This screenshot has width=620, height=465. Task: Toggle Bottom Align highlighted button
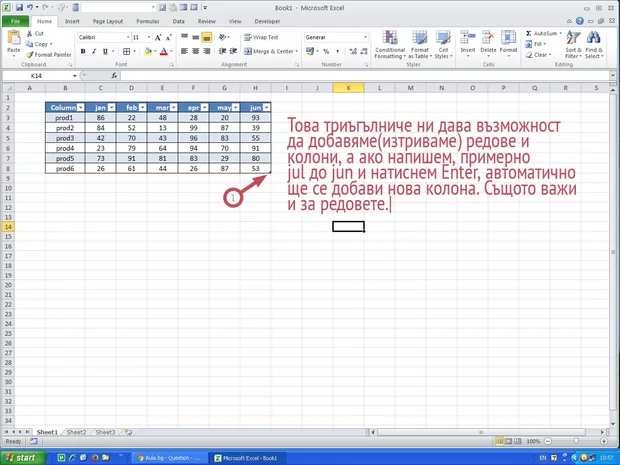[x=206, y=38]
